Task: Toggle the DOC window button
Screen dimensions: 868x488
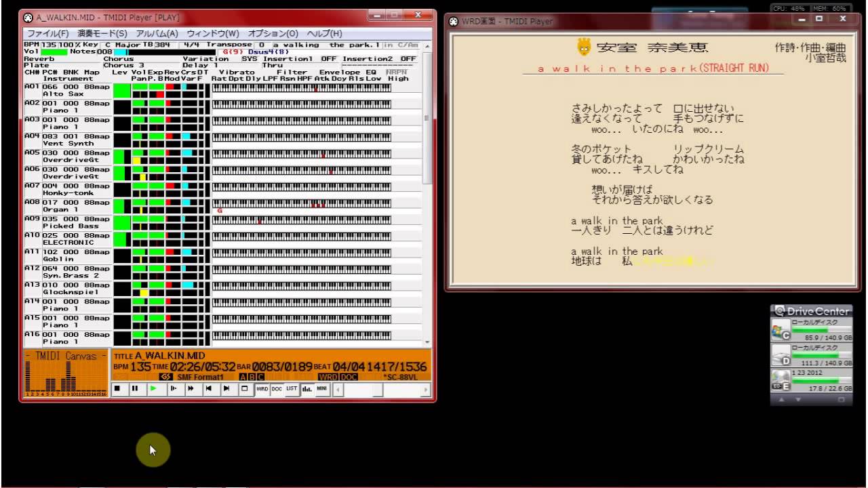Action: (277, 389)
